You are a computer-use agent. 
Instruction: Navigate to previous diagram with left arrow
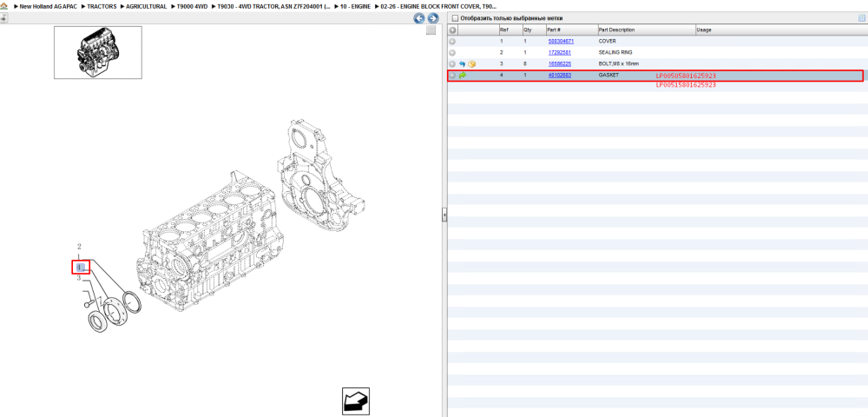click(x=419, y=18)
